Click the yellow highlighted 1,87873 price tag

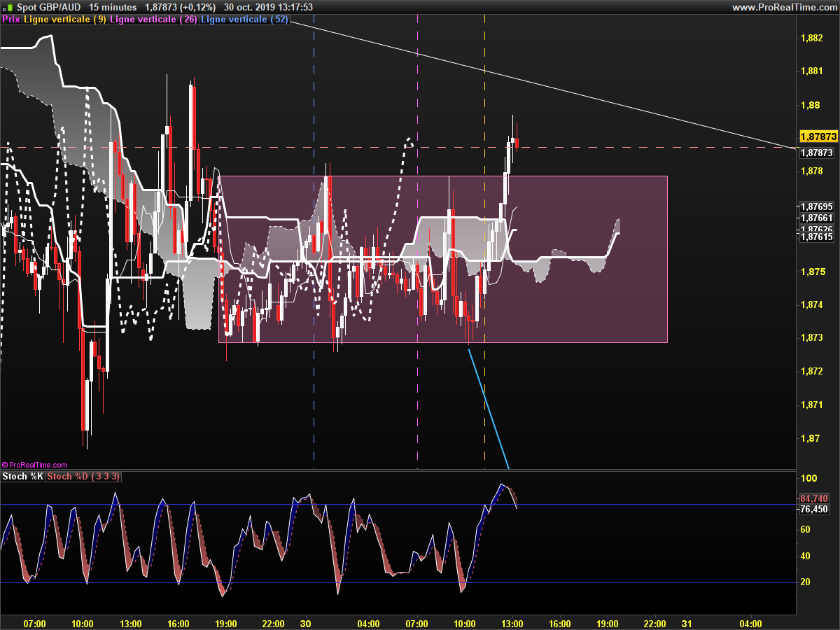pos(818,136)
